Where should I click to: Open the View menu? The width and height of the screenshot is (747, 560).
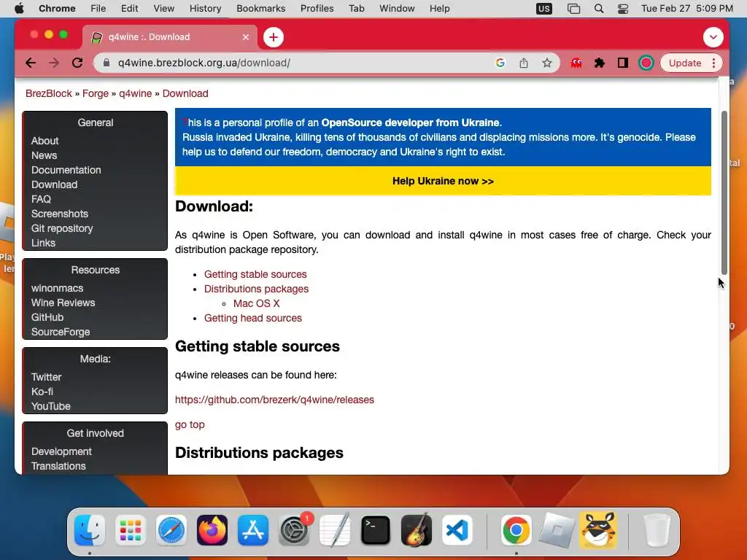164,9
